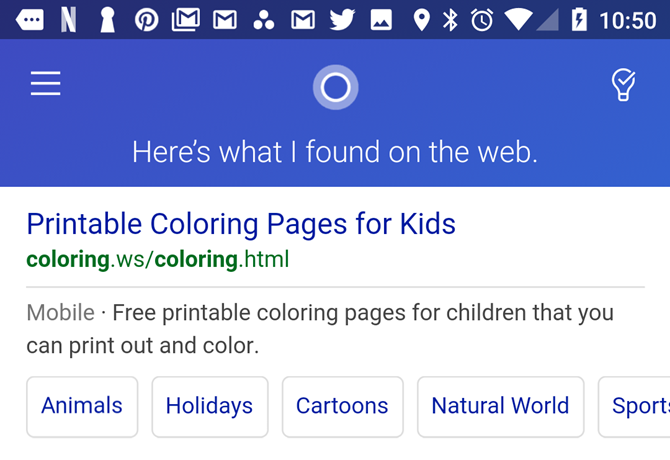
Task: Select the Holidays category chip
Action: coord(210,406)
